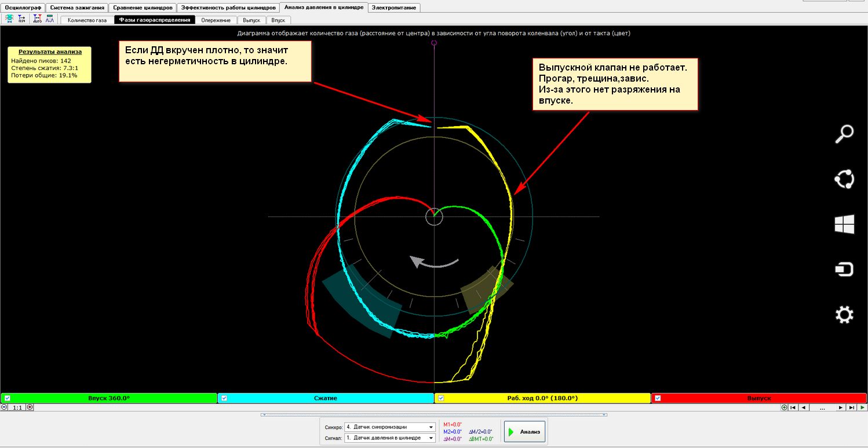Click the diagram description caption above the chart
The height and width of the screenshot is (448, 868).
click(x=434, y=33)
